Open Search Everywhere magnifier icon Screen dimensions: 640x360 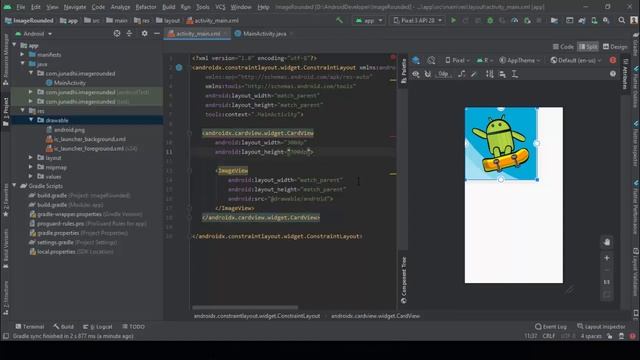click(x=622, y=20)
